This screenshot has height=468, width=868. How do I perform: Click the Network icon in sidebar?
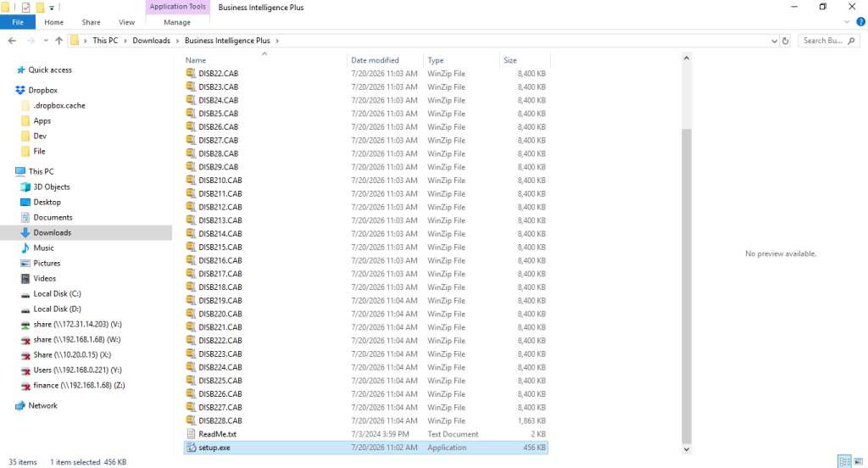coord(20,405)
